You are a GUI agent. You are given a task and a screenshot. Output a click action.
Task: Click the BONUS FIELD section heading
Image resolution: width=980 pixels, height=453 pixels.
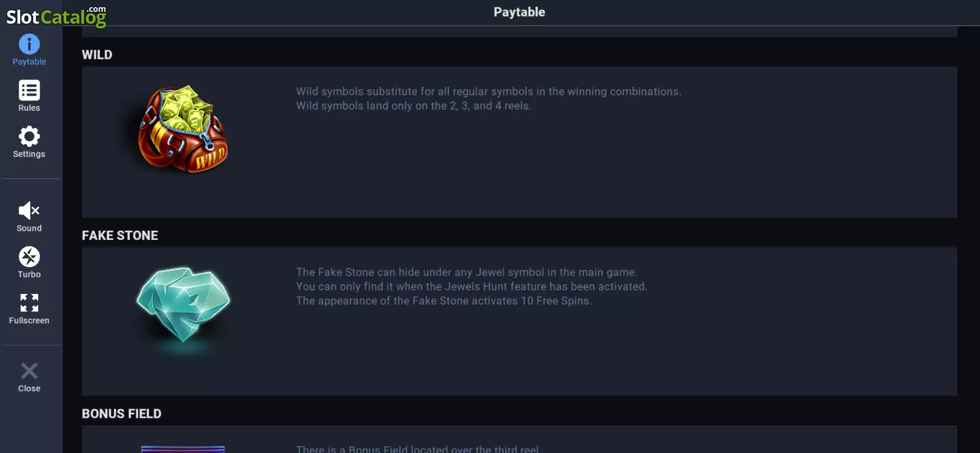coord(122,413)
